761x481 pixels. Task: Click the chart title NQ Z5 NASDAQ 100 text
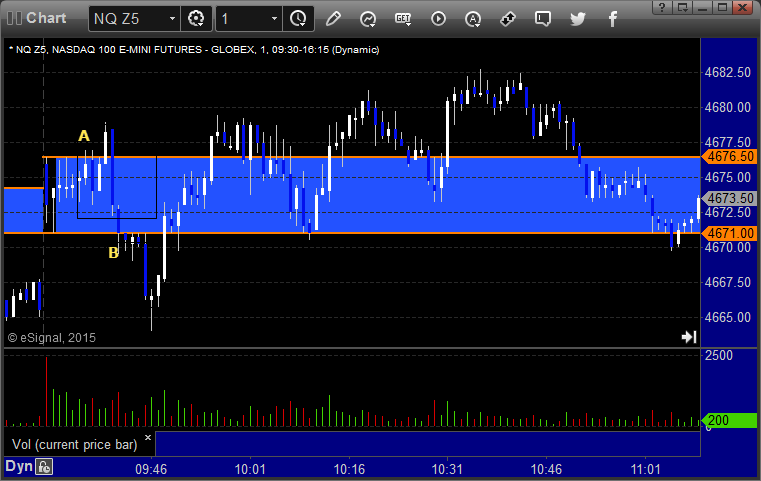pos(194,50)
